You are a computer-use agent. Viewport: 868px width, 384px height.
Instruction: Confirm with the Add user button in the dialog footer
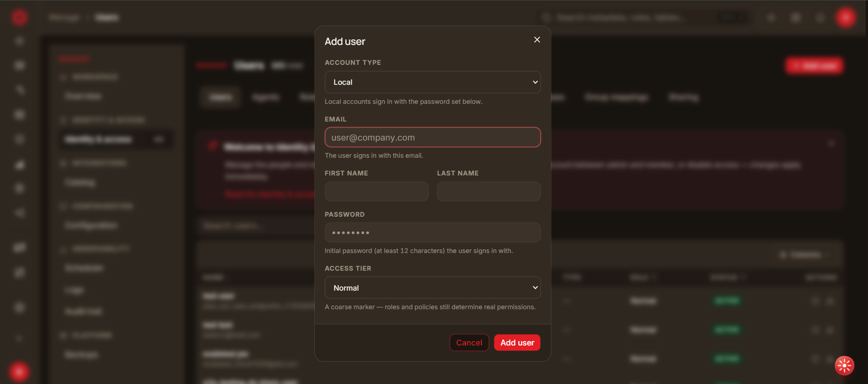(x=517, y=343)
